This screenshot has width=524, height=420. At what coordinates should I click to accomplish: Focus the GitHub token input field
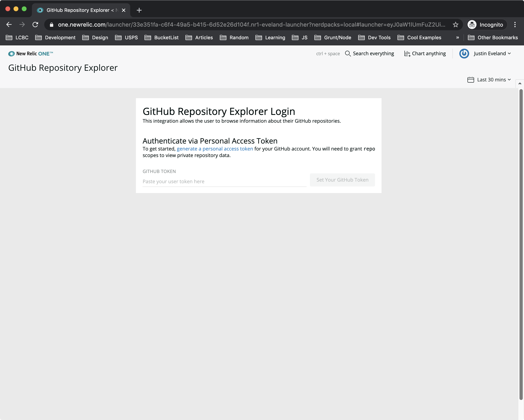224,181
